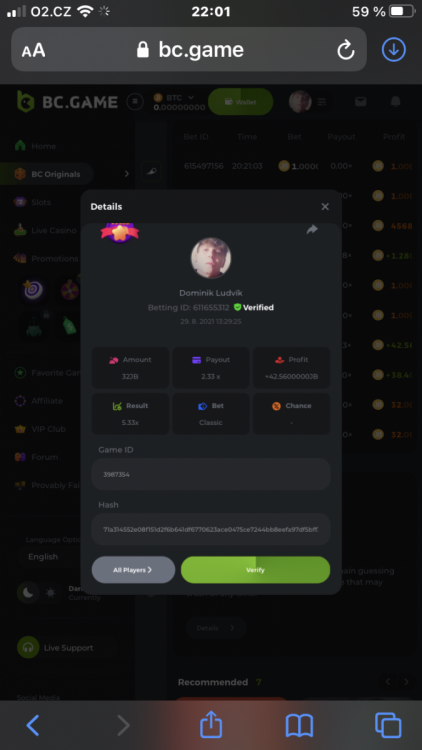Switch to light mode sun toggle
The width and height of the screenshot is (422, 750).
[x=50, y=593]
